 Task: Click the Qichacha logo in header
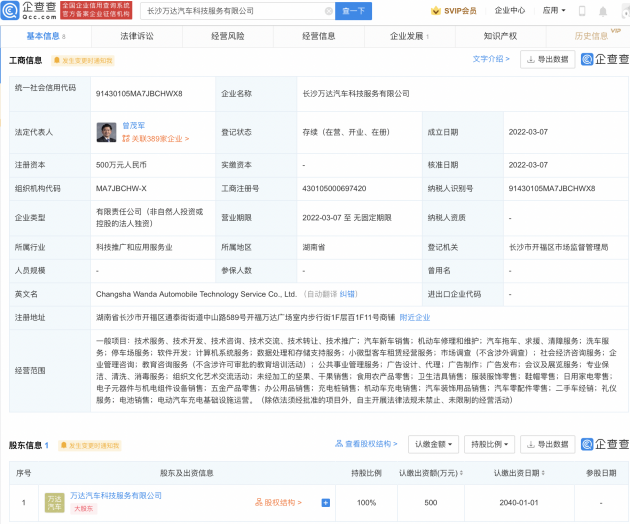click(32, 11)
